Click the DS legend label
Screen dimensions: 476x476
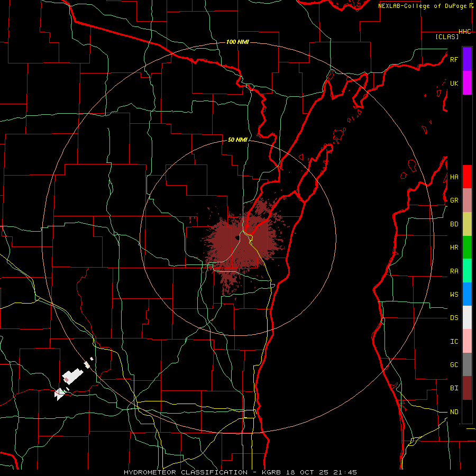click(x=454, y=317)
